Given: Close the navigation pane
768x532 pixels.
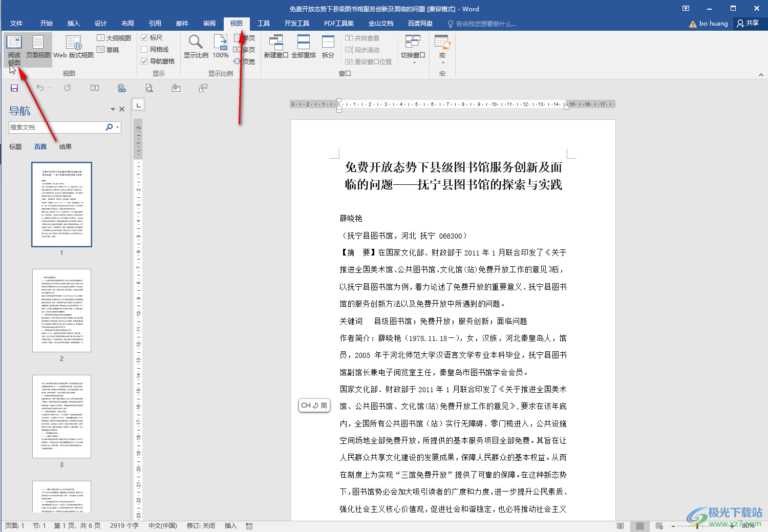Looking at the screenshot, I should (122, 109).
